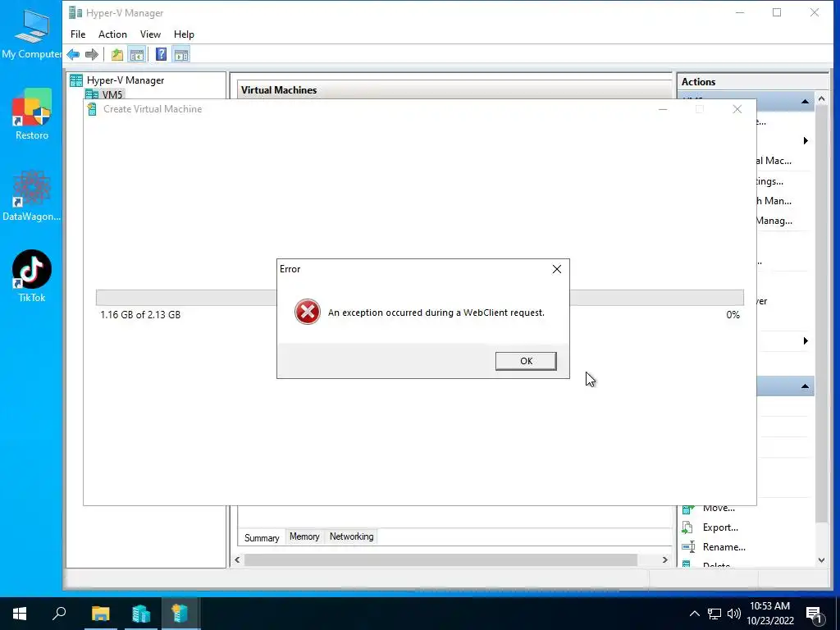Toggle the show/hide action pane toolbar icon
The height and width of the screenshot is (630, 840).
181,54
